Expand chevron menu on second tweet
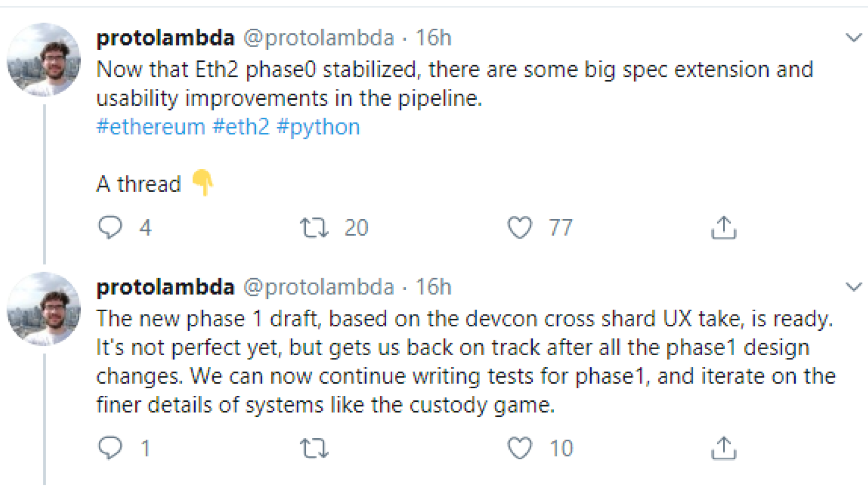The height and width of the screenshot is (488, 868). pyautogui.click(x=854, y=286)
